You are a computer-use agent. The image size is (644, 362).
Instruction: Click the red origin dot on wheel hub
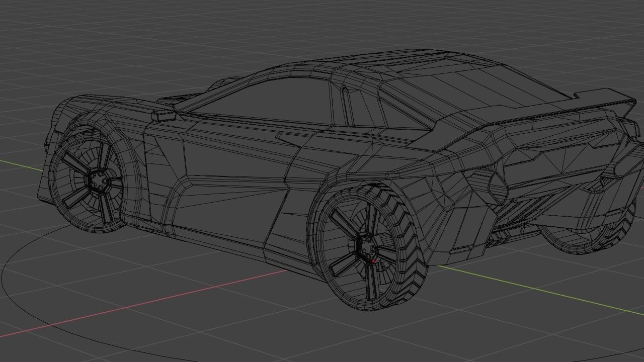(373, 261)
